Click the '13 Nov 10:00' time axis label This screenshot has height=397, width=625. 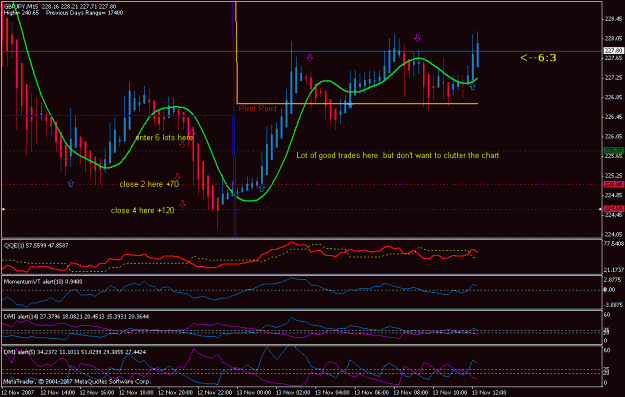coord(450,393)
